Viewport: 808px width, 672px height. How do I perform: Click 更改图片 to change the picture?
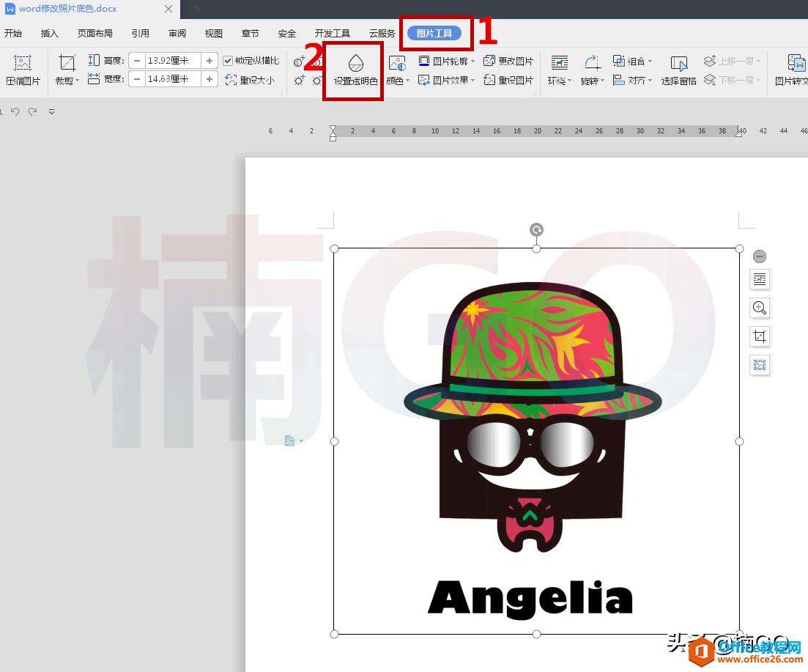(508, 61)
